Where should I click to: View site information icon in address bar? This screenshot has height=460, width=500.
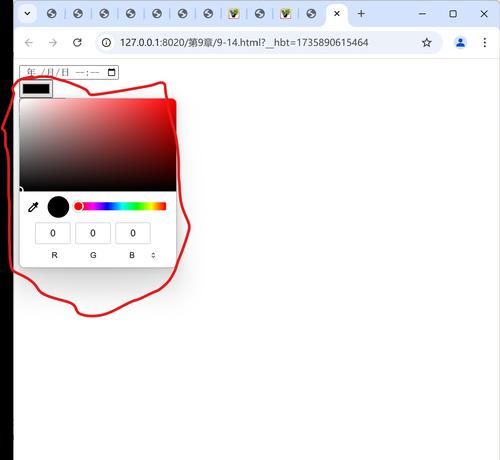[x=106, y=43]
